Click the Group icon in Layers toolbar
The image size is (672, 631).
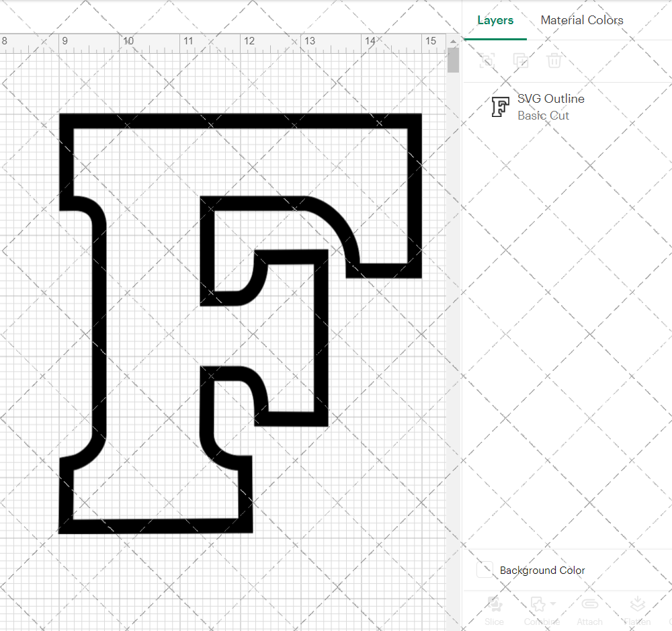click(x=487, y=60)
